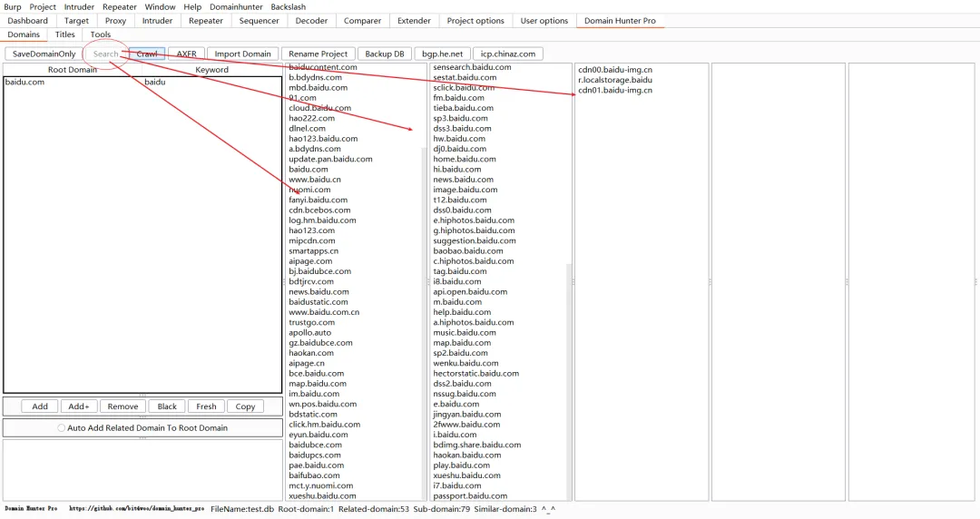Switch to the Target tab
This screenshot has height=519, width=980.
click(76, 21)
